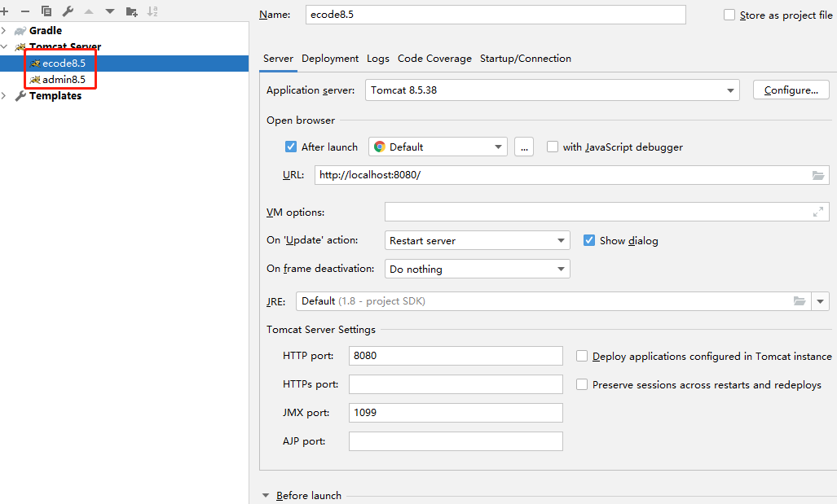Move configuration down with the arrow icon
Screen dimensions: 837x504
pos(110,11)
